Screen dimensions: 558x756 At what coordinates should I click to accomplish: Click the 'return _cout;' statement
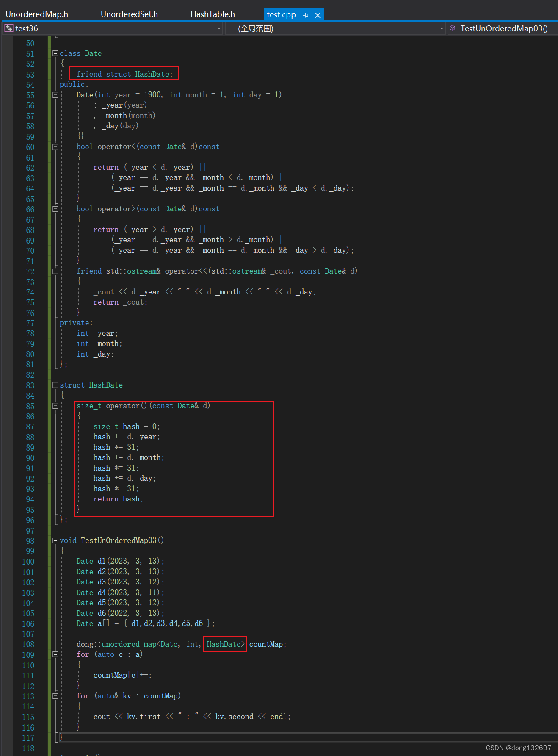click(x=120, y=302)
